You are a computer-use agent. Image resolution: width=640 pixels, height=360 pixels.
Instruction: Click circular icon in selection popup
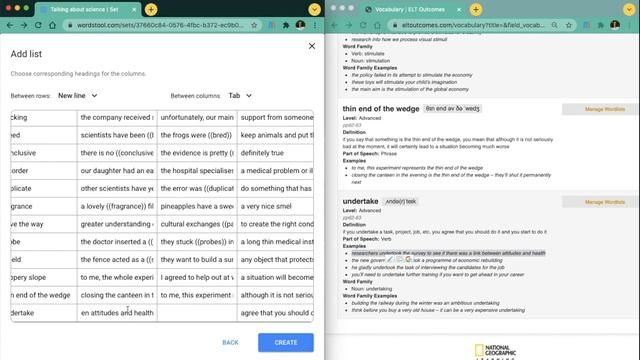coord(408,259)
